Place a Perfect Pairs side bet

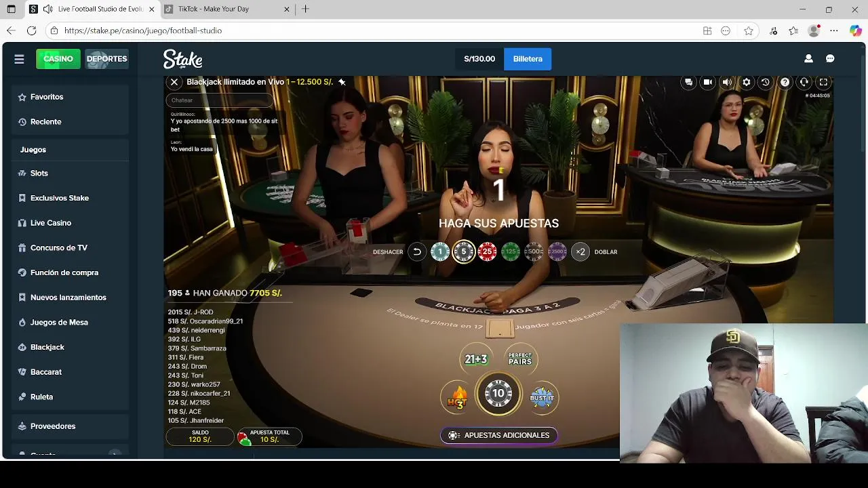[x=520, y=359]
